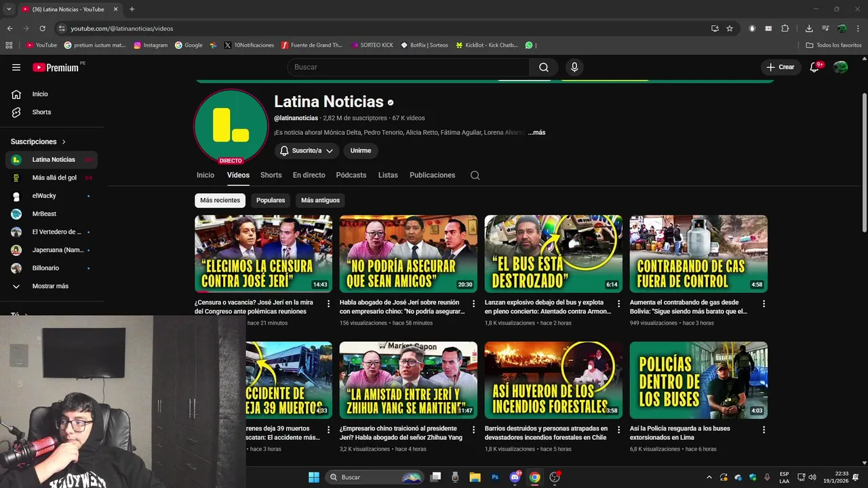
Task: Open the 'Así huyeron de los incendios forestales' thumbnail
Action: pos(553,380)
